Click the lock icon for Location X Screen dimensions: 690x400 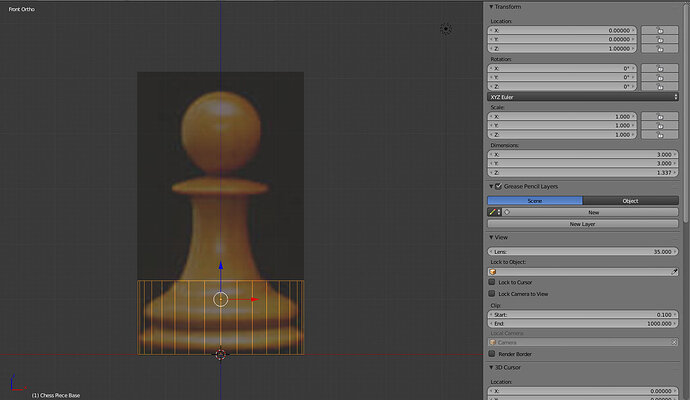[x=659, y=31]
